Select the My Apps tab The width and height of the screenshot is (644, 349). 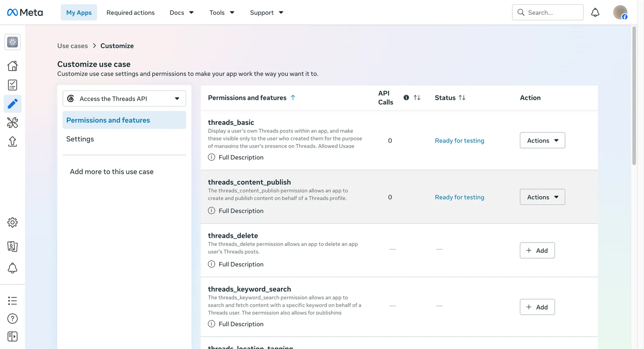tap(79, 12)
